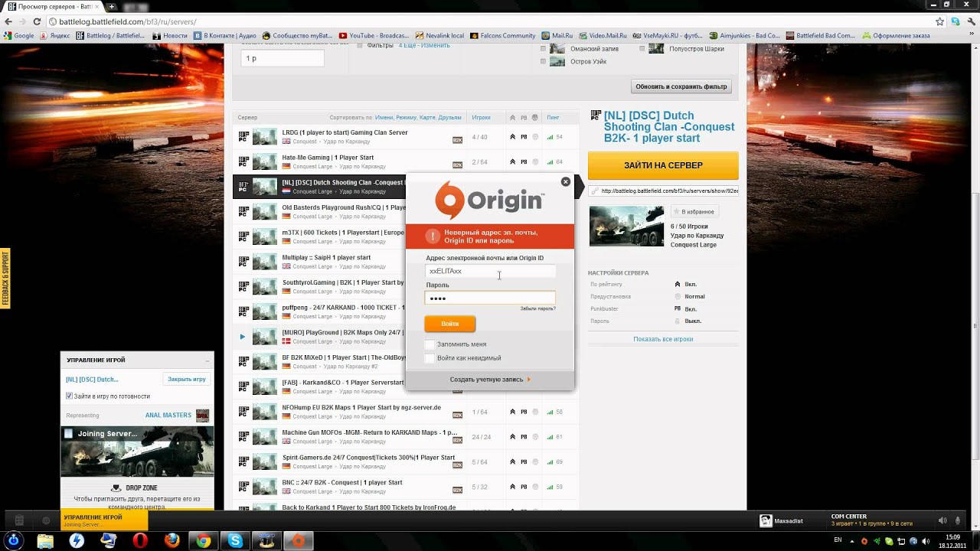The width and height of the screenshot is (980, 551).
Task: Sort servers by Имени
Action: [384, 118]
